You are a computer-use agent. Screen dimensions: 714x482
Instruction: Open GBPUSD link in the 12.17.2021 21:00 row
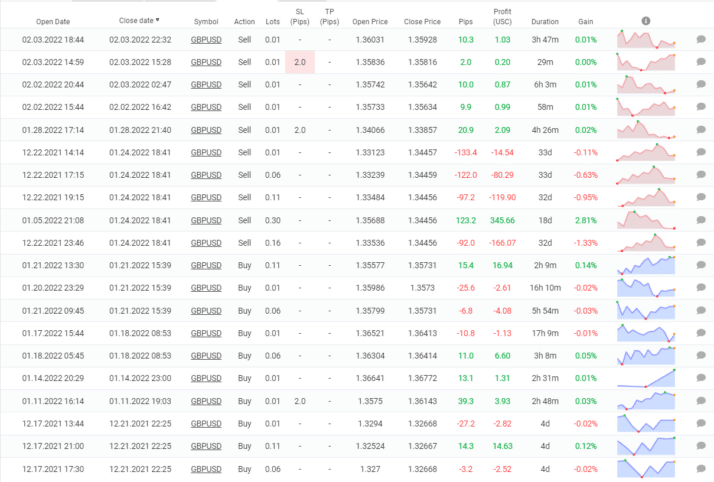[206, 446]
